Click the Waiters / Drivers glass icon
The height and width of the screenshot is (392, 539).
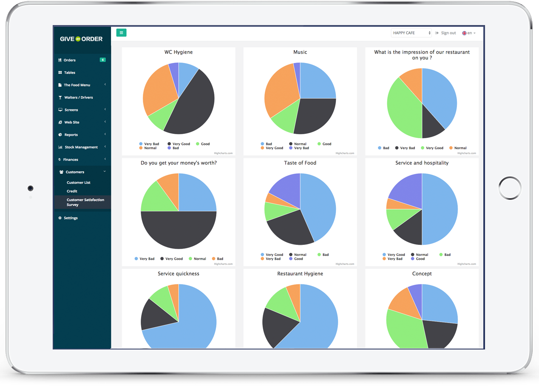(x=60, y=97)
